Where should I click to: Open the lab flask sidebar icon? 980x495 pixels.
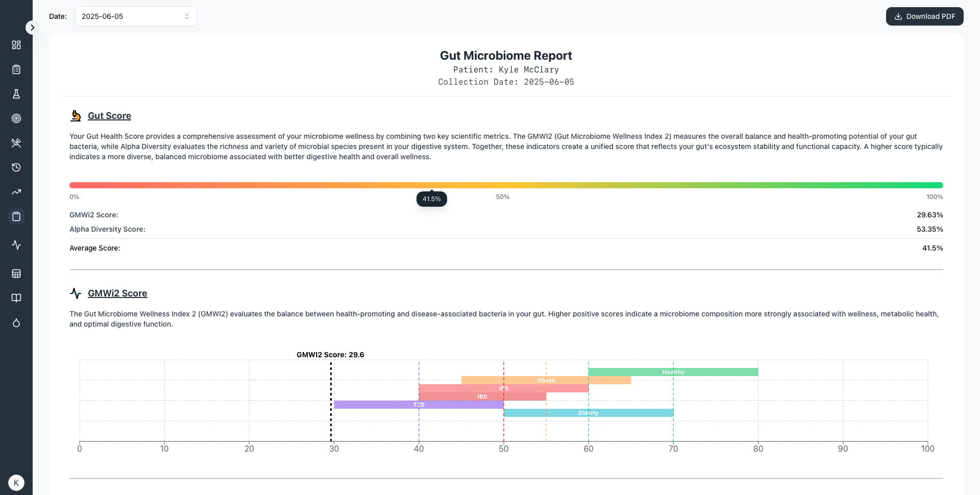pos(16,94)
